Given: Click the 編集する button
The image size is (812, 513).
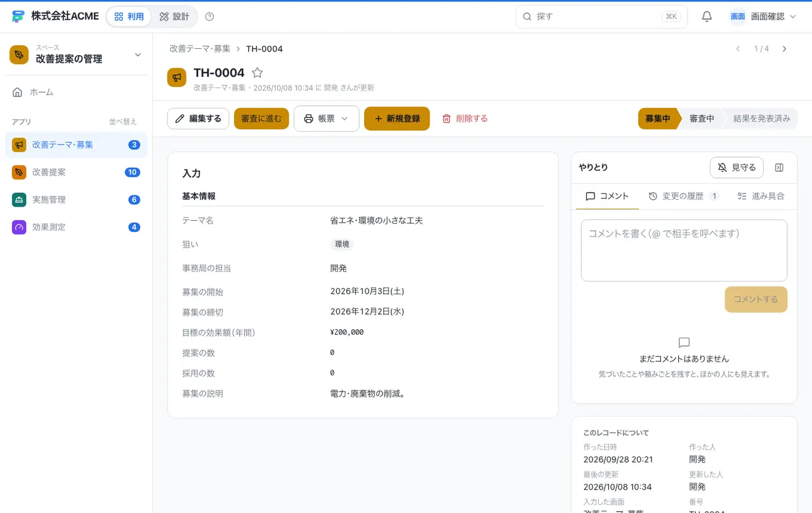Looking at the screenshot, I should (198, 119).
